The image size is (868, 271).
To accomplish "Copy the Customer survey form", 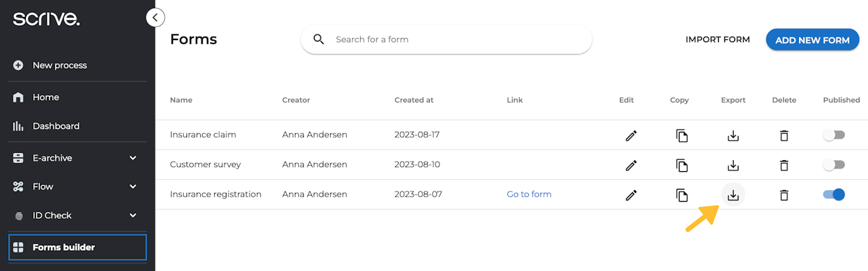I will click(x=682, y=165).
